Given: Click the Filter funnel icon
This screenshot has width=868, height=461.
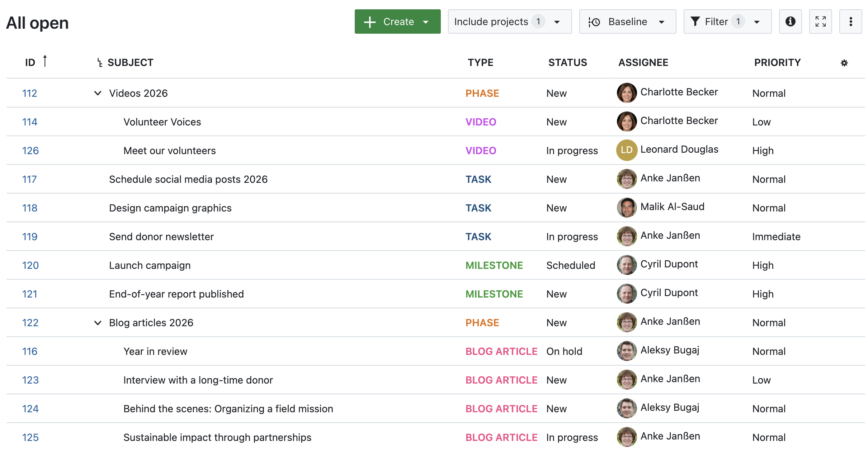Looking at the screenshot, I should tap(695, 22).
